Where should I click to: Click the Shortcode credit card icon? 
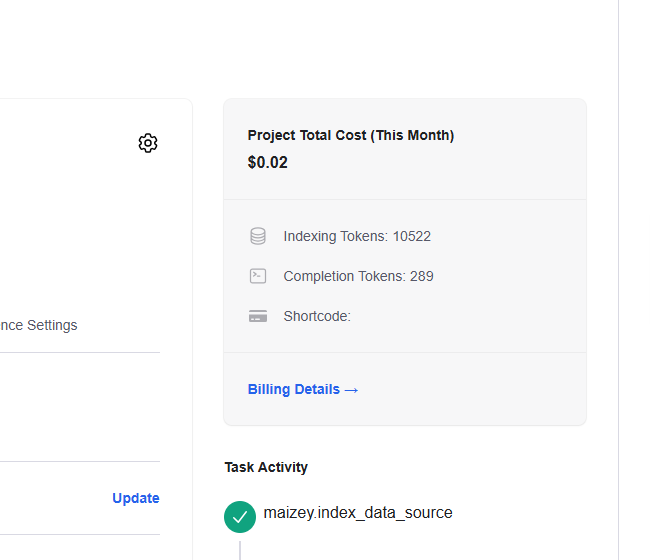(258, 316)
